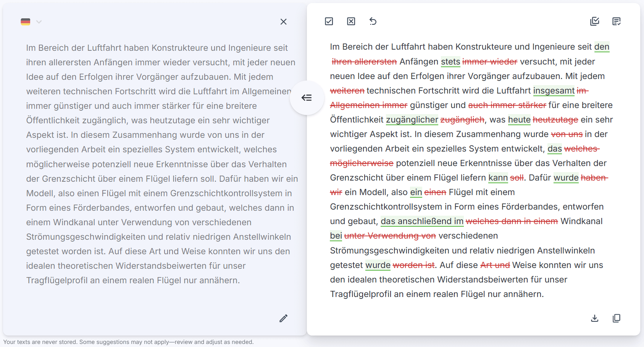Screen dimensions: 644x347
Task: Copy the corrected text to clipboard
Action: (x=617, y=318)
